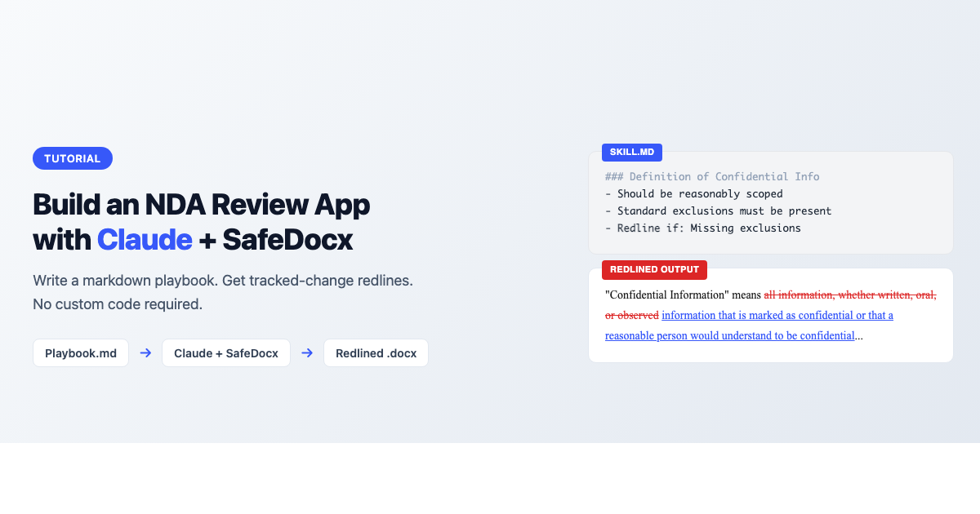Select the Playbook.md pipeline chip

point(80,352)
